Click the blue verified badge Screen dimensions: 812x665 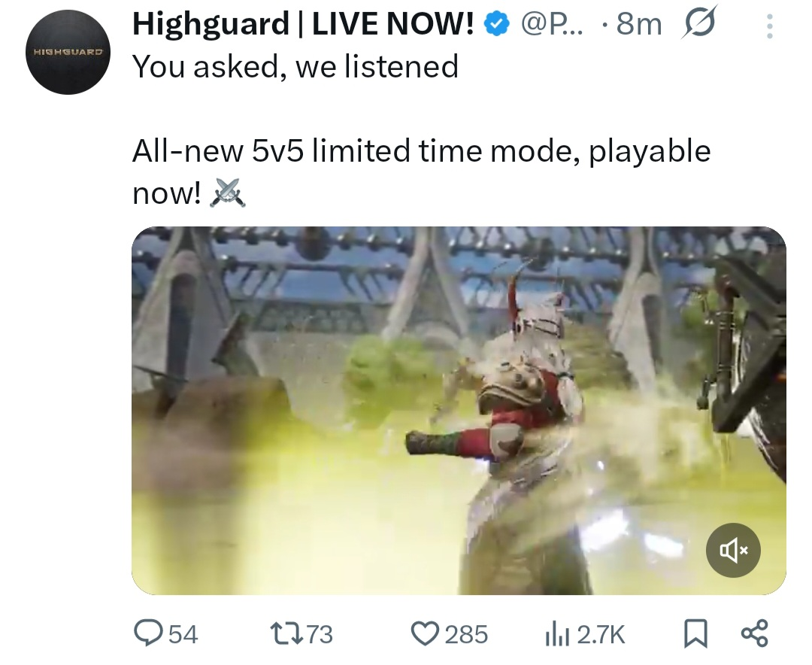[497, 24]
